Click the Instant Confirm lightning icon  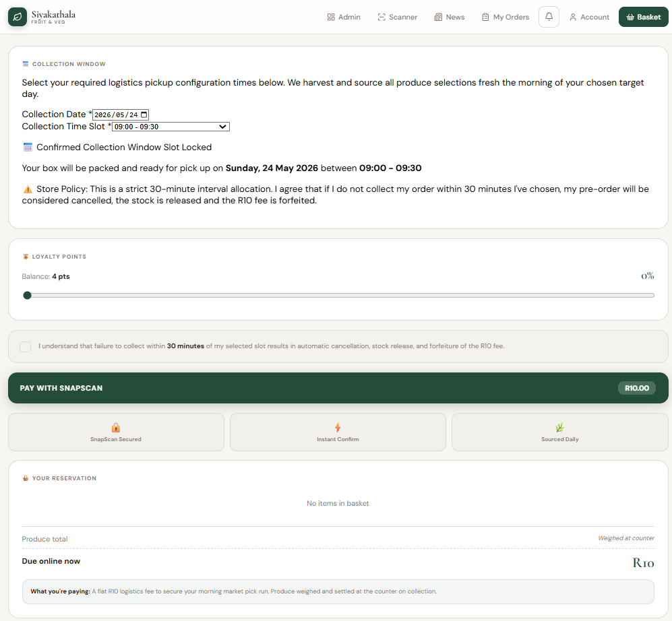[x=338, y=428]
